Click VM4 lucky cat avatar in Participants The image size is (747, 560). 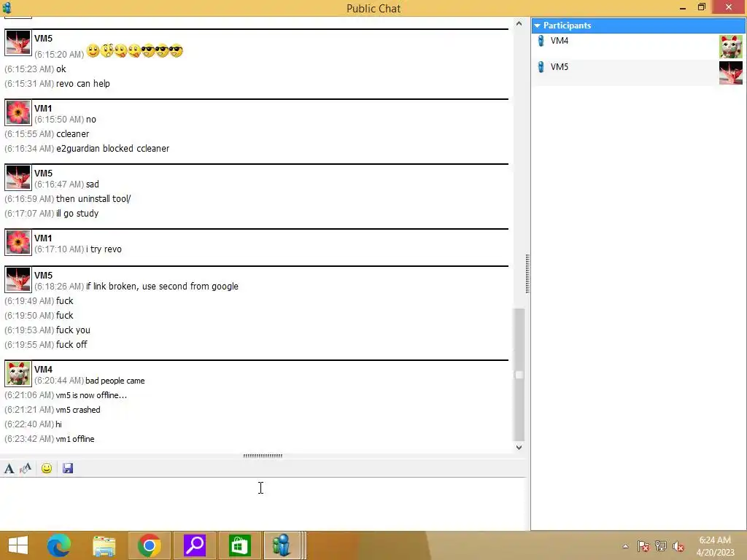[x=730, y=47]
